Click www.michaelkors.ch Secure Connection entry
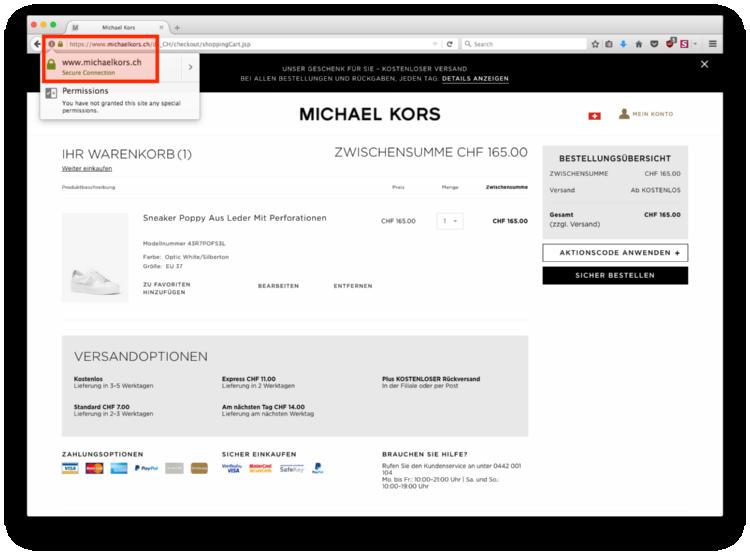Image resolution: width=750 pixels, height=555 pixels. click(x=101, y=67)
